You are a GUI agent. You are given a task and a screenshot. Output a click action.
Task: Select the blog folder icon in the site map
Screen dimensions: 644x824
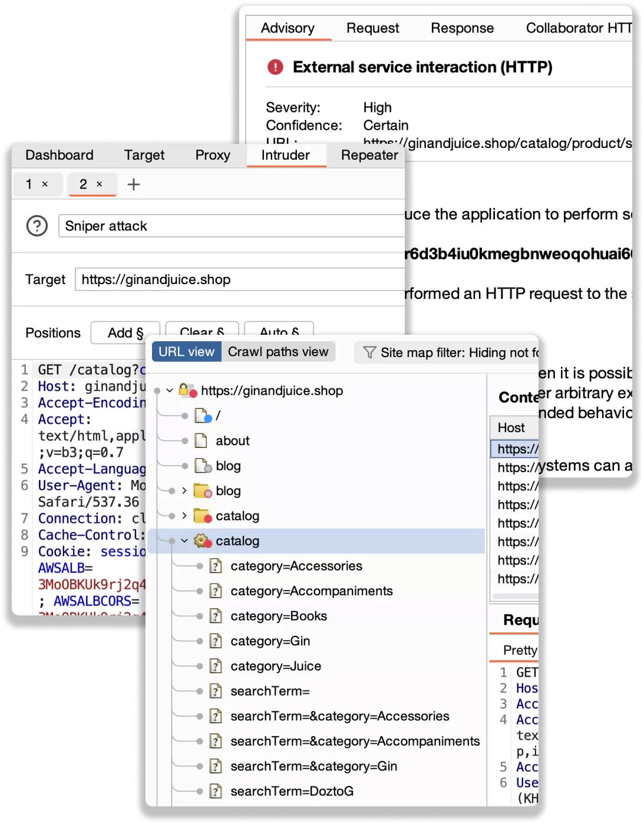point(203,491)
